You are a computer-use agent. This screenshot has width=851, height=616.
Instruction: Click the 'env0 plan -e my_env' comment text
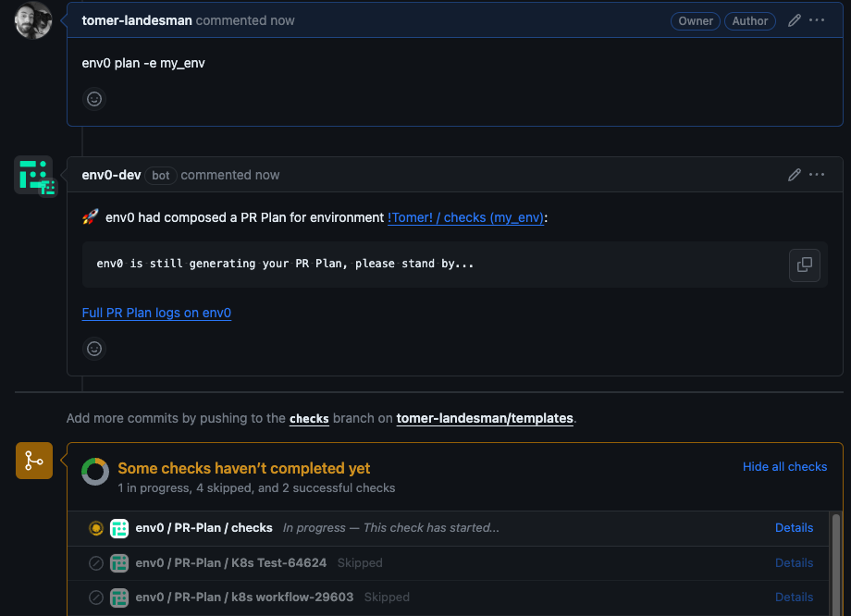(x=143, y=64)
